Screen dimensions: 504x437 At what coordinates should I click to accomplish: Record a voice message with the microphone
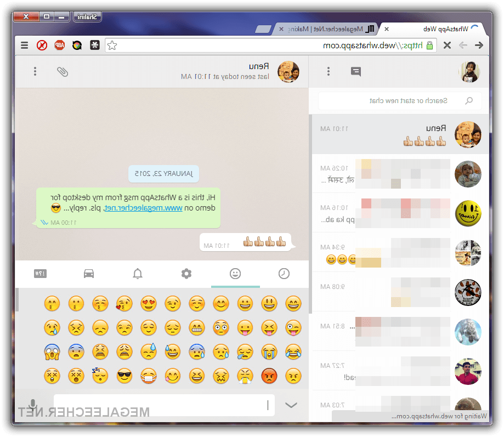pos(33,405)
